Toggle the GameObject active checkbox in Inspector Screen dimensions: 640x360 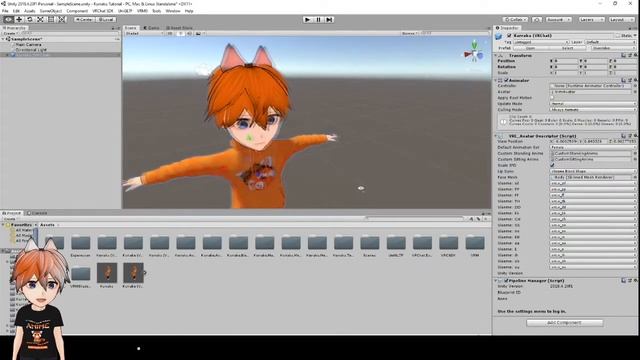509,36
